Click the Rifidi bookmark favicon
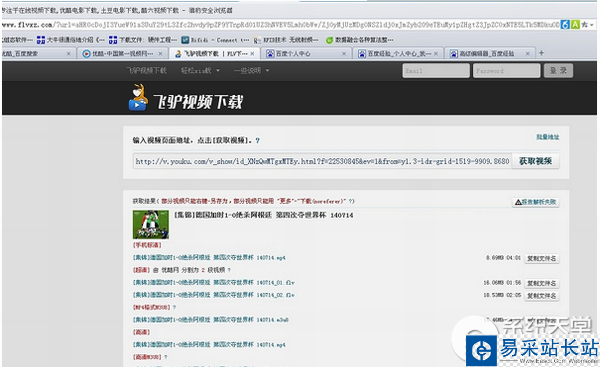The image size is (600, 367). 185,40
